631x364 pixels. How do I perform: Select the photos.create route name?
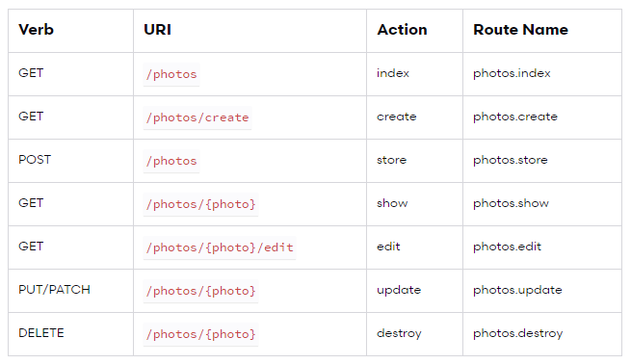[515, 117]
